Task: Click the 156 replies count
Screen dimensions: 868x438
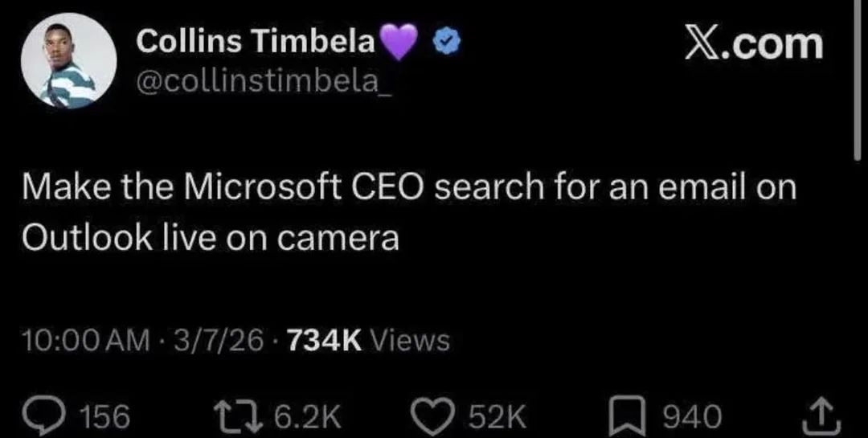Action: tap(105, 416)
